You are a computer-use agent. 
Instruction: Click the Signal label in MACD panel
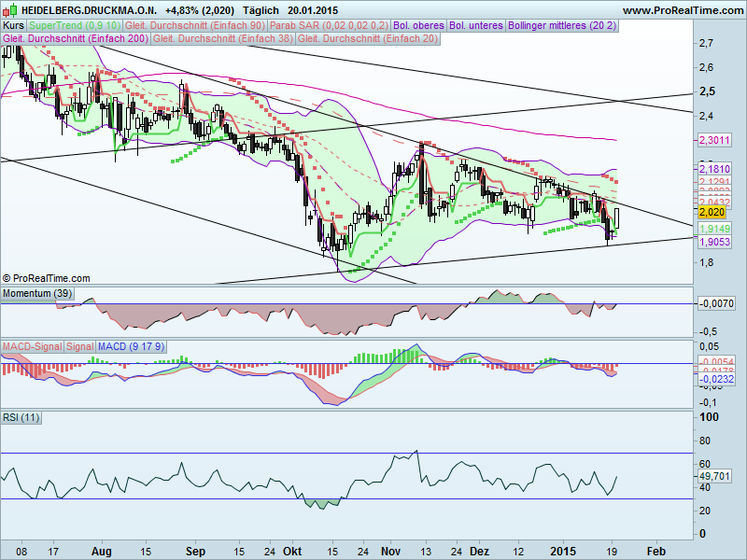79,346
